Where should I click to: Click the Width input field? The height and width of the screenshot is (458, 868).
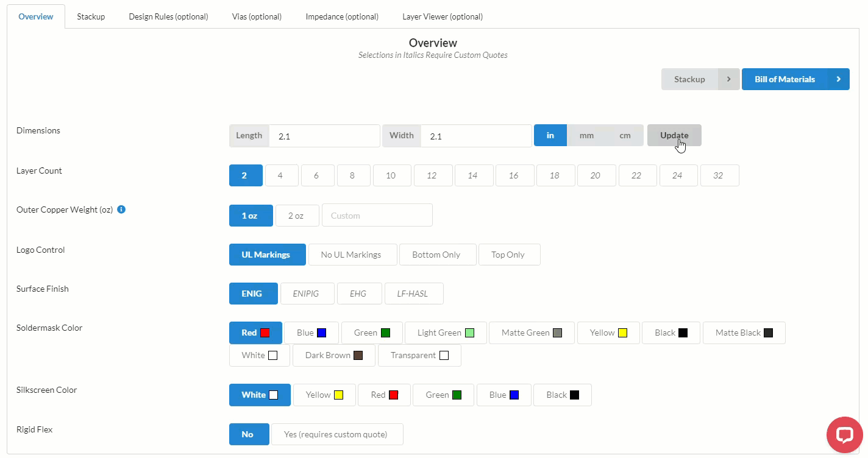tap(475, 135)
